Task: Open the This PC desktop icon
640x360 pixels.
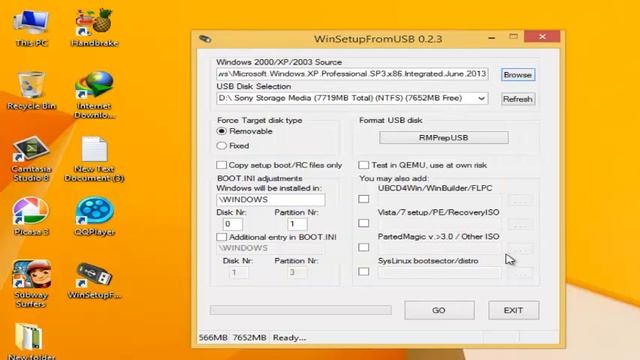Action: click(31, 28)
